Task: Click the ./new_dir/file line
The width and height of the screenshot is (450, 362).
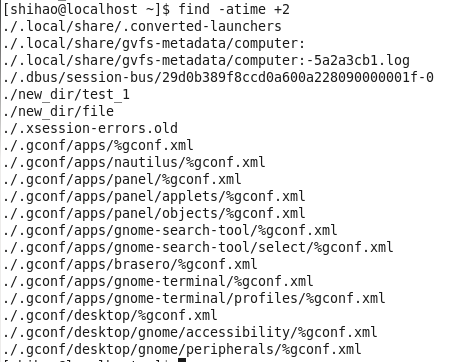Action: pos(59,111)
